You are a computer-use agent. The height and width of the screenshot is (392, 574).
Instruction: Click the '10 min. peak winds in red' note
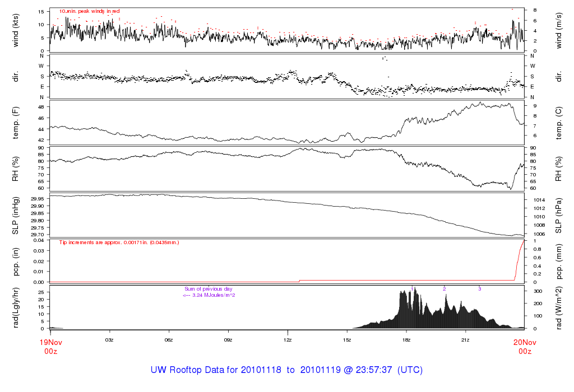[90, 11]
